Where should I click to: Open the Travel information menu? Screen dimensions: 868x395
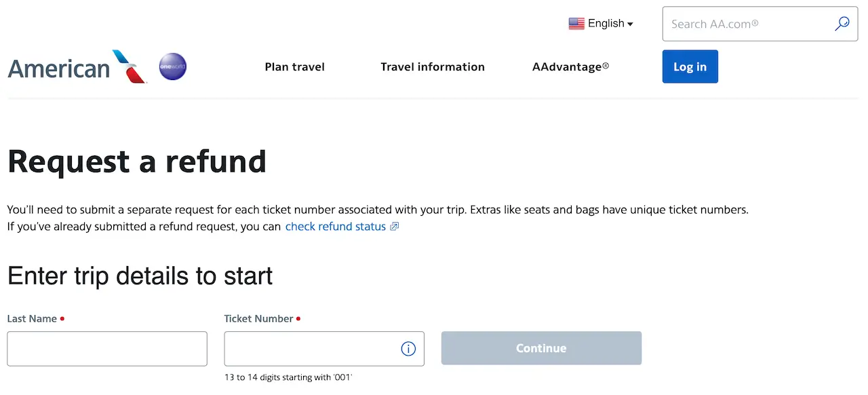click(433, 67)
